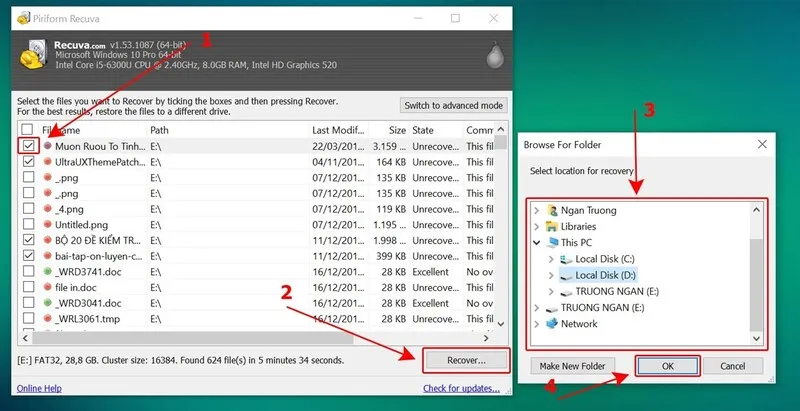The height and width of the screenshot is (411, 800).
Task: Sort by the Last Modified column header
Action: (x=335, y=130)
